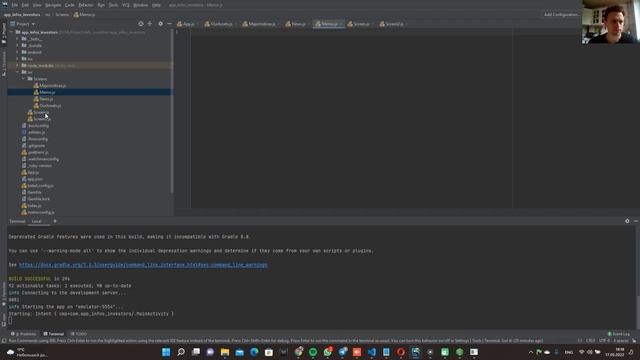Click the webcam video thumbnail overlay

click(x=611, y=22)
